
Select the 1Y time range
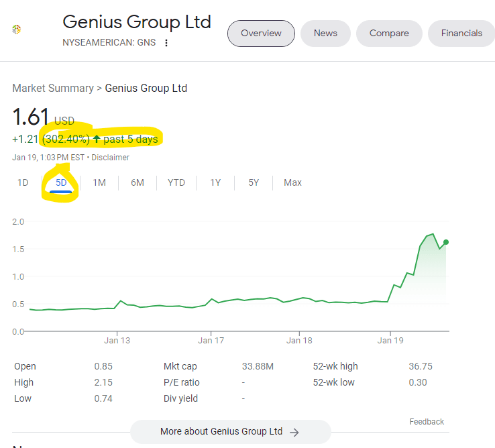pos(215,182)
